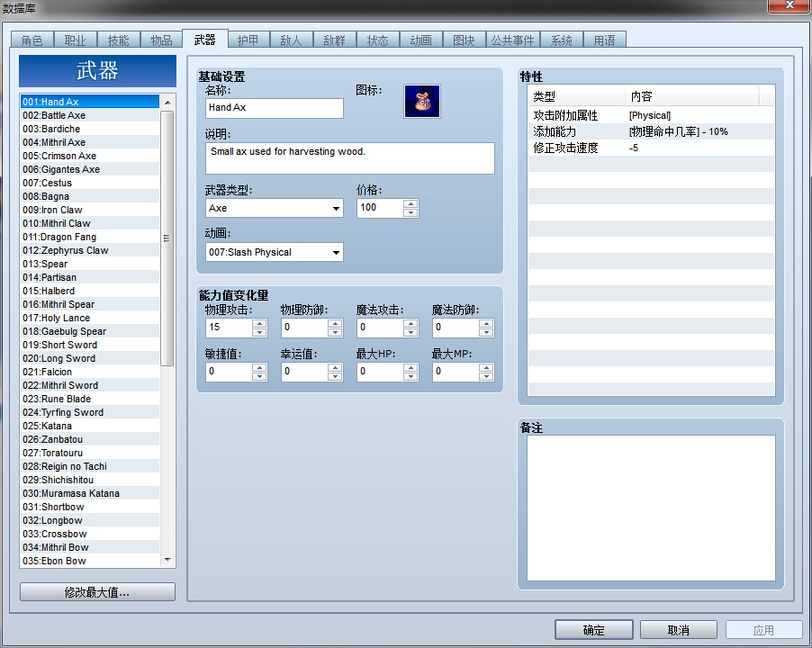Click the weapon icon image
The image size is (812, 648).
(x=422, y=102)
